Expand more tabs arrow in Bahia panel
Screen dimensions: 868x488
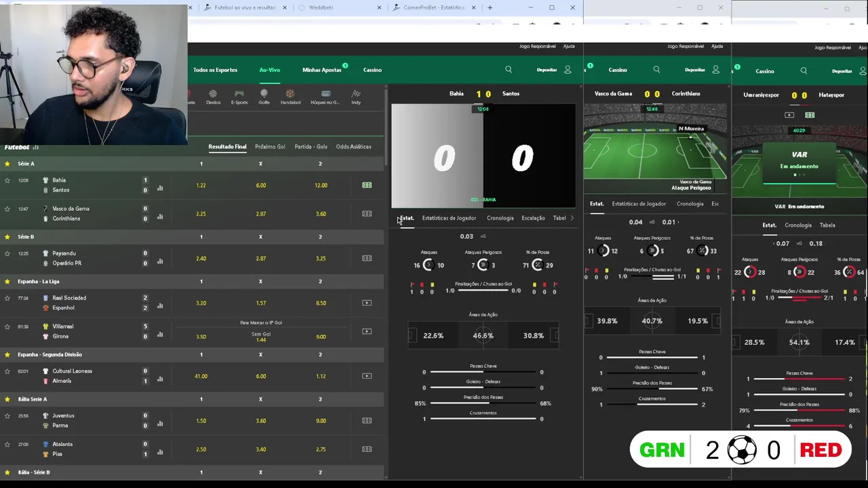[x=572, y=218]
